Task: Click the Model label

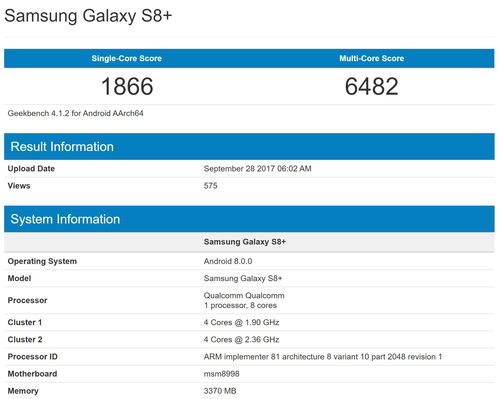Action: pyautogui.click(x=19, y=278)
